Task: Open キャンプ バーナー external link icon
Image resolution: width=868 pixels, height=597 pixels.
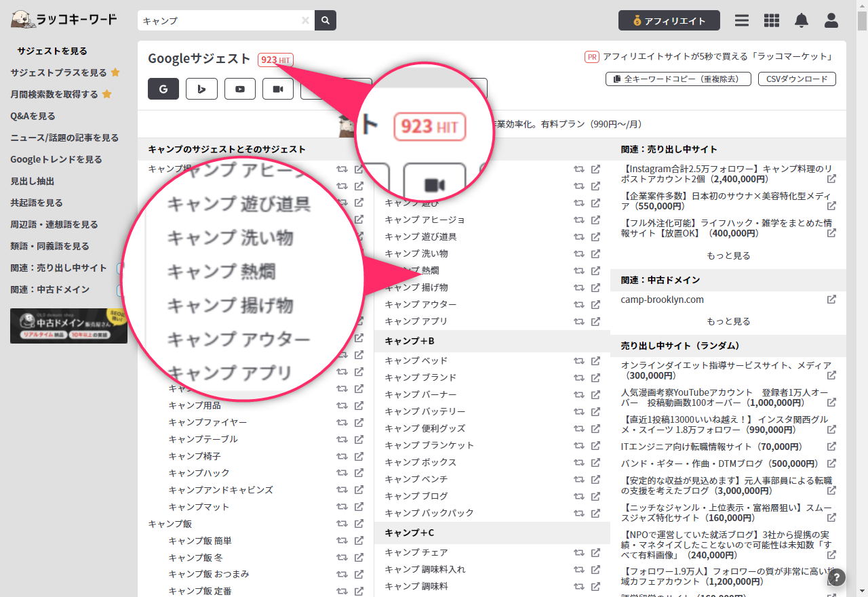Action: pos(595,394)
